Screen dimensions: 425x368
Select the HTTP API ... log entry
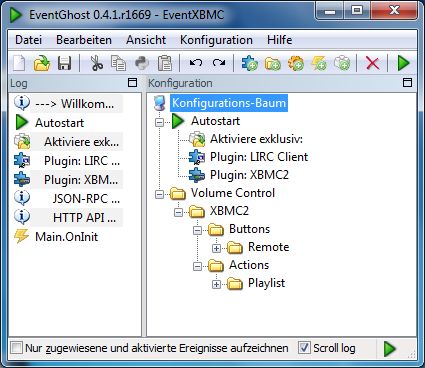[x=85, y=218]
